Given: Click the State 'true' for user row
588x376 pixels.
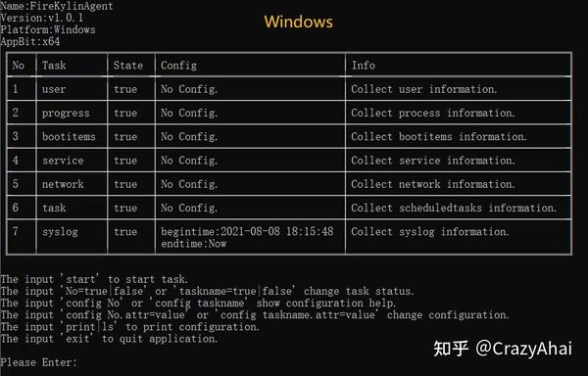Looking at the screenshot, I should pos(125,89).
